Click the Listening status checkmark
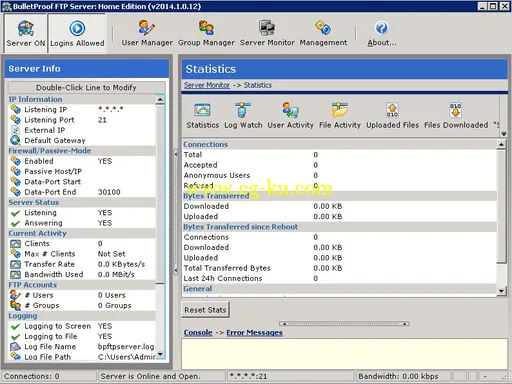The height and width of the screenshot is (384, 512). point(15,213)
